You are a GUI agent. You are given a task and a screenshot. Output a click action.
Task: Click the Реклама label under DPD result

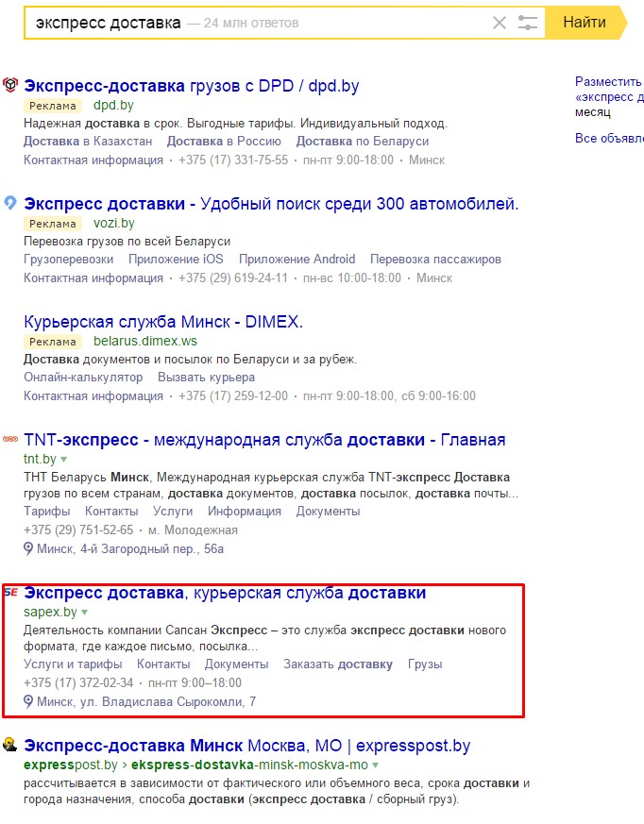pos(53,106)
